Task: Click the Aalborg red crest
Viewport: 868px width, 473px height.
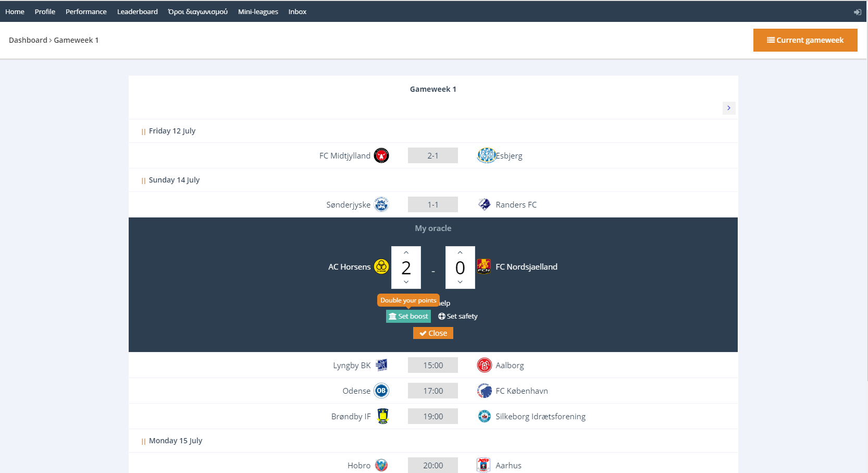Action: (484, 365)
